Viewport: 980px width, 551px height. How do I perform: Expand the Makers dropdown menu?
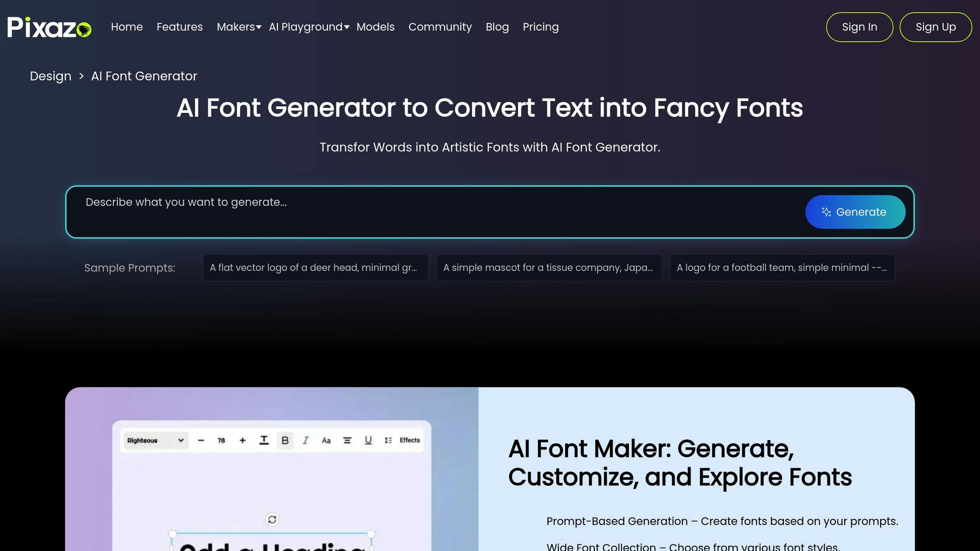pyautogui.click(x=239, y=27)
